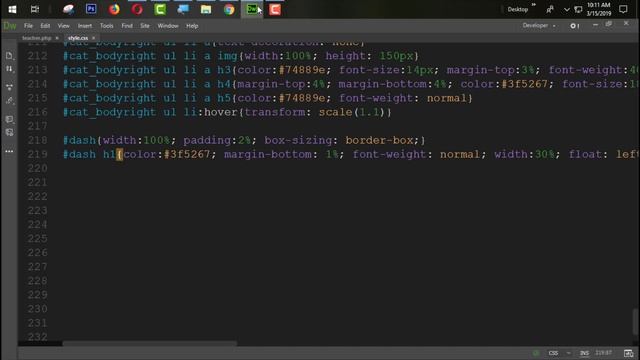Click 'border-box' value on line 218

coord(379,140)
